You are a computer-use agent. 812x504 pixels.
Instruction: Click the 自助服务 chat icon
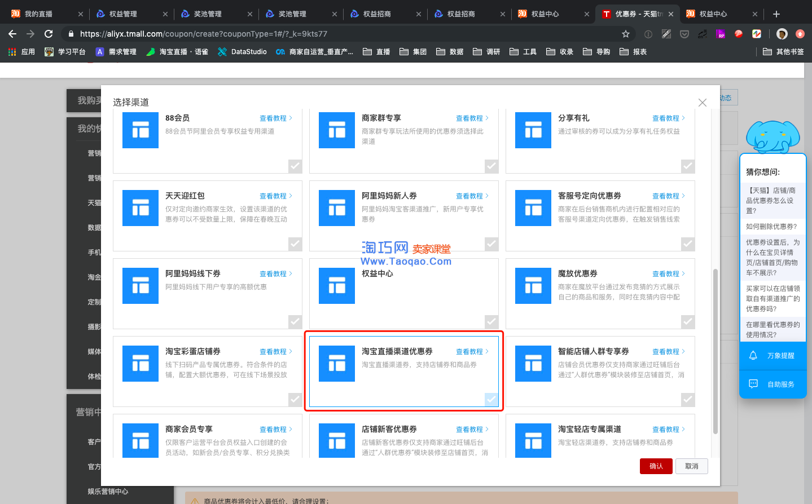coord(753,384)
